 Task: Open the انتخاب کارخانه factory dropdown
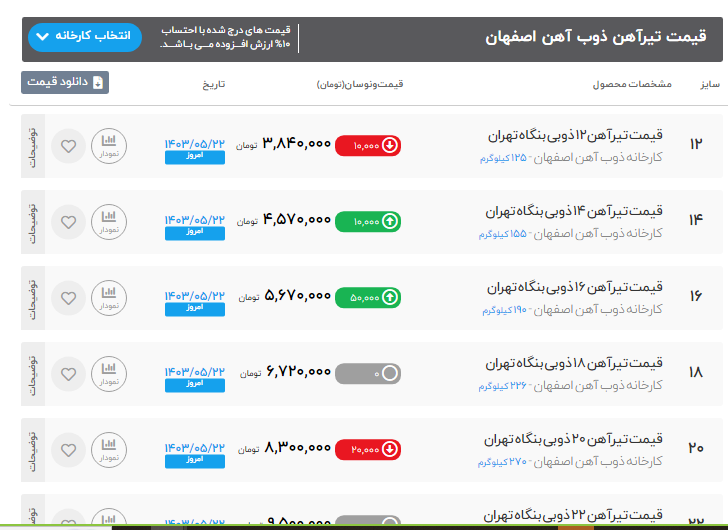pos(85,37)
